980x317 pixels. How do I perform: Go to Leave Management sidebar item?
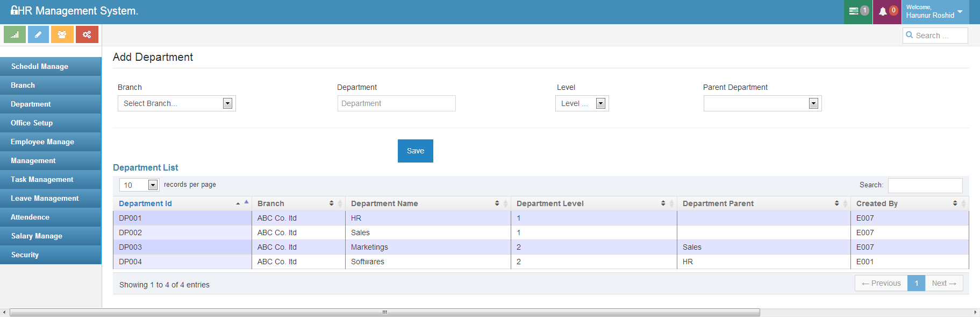pos(45,199)
